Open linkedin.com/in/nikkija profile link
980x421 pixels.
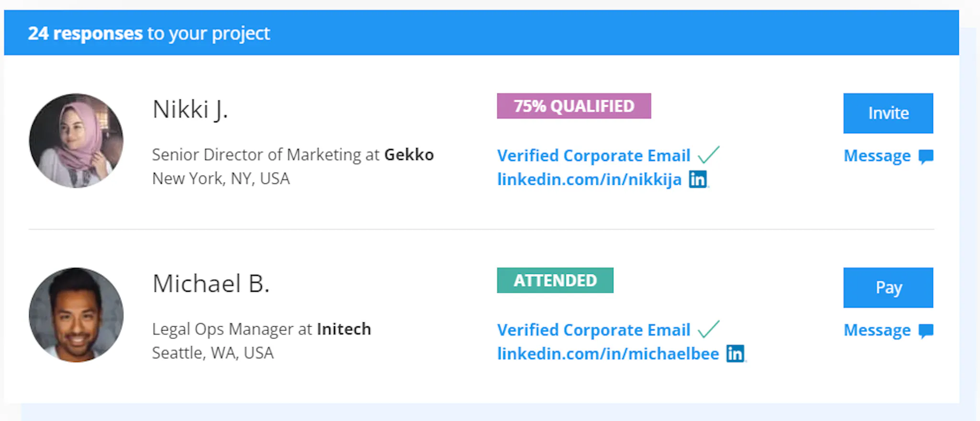[x=590, y=180]
